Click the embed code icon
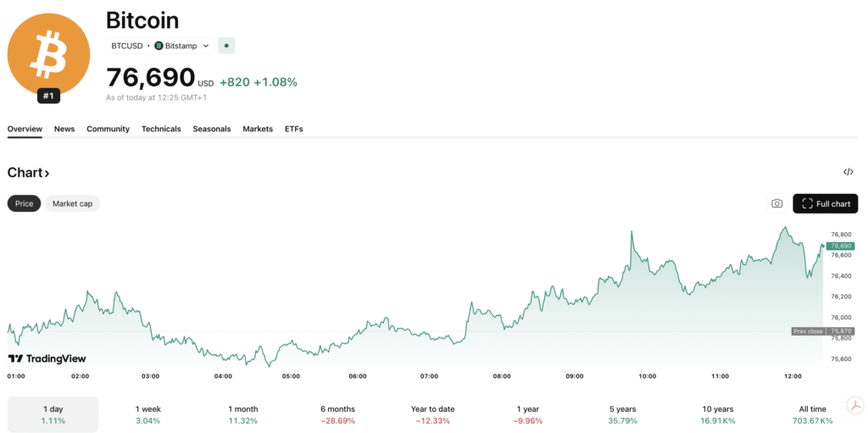868x433 pixels. 848,172
